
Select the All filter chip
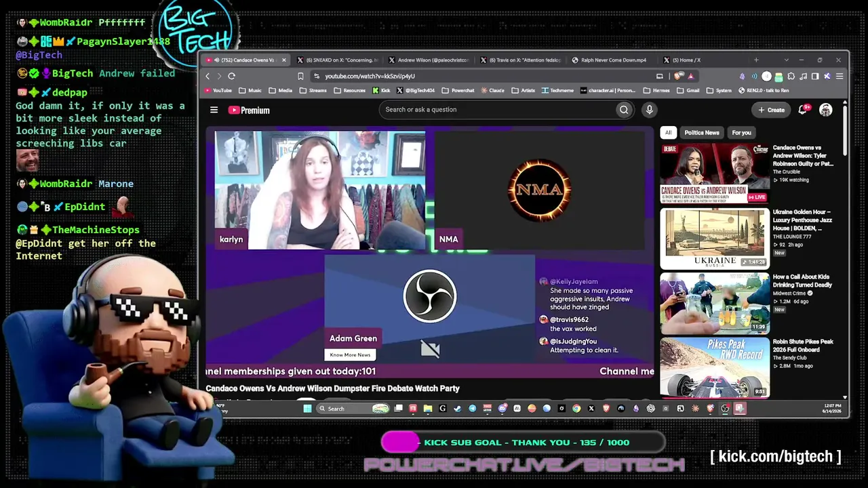(668, 133)
